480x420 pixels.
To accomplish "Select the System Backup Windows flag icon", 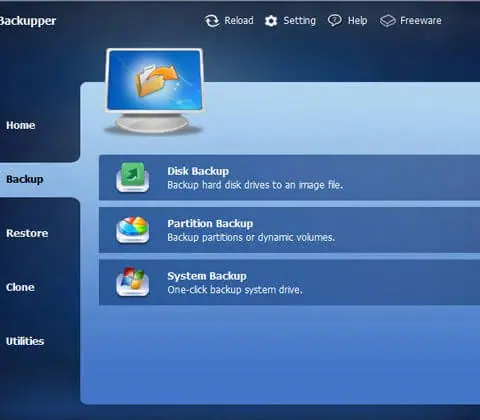I will point(133,282).
